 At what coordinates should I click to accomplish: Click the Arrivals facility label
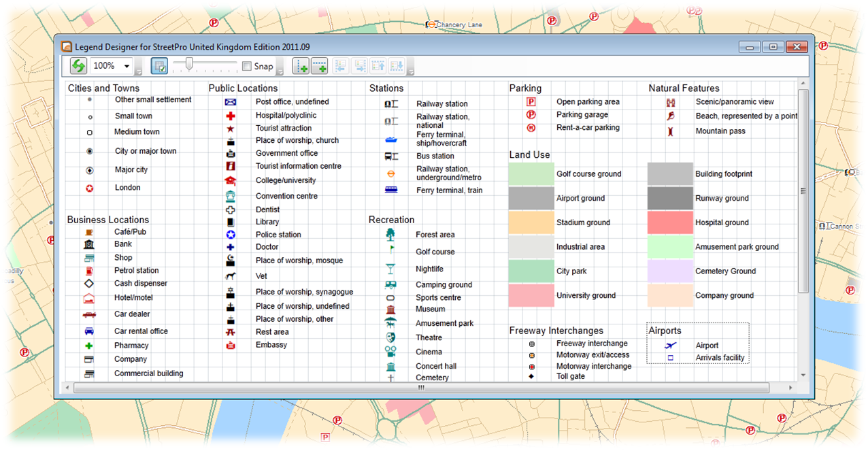(x=720, y=358)
